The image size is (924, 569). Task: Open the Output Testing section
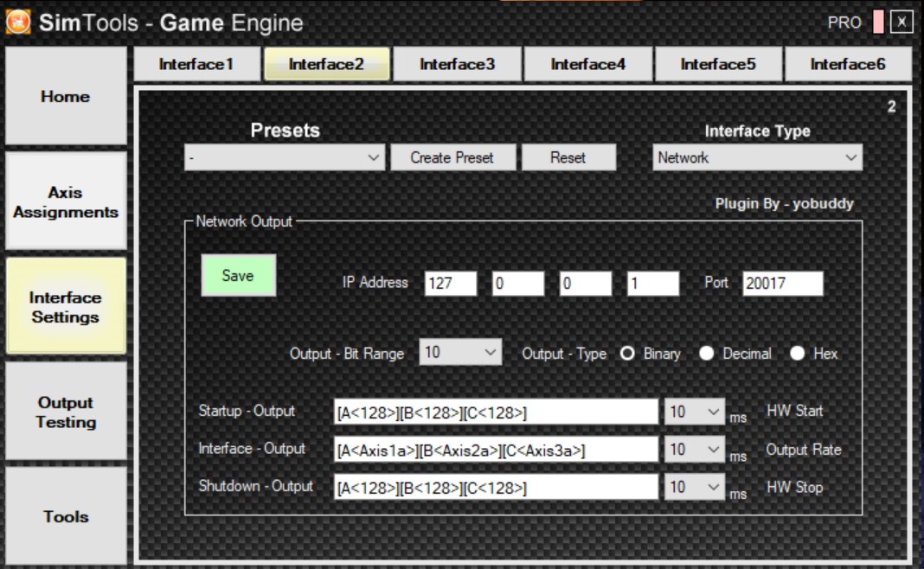pos(66,412)
